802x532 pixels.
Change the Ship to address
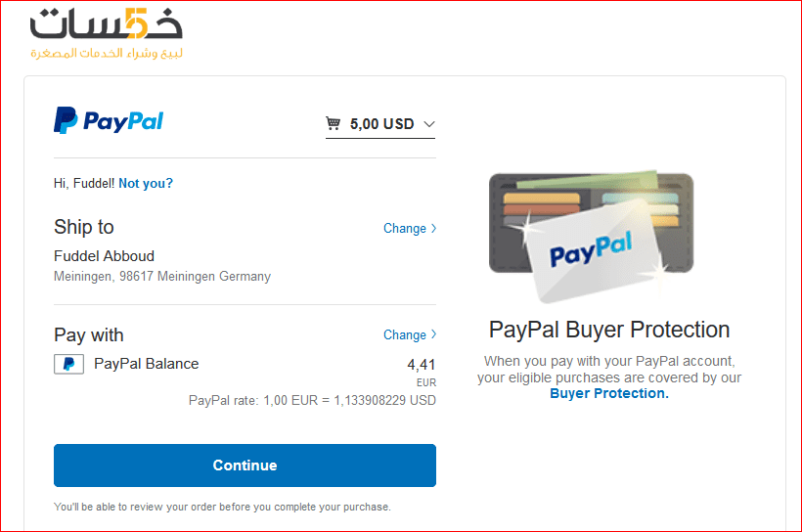pyautogui.click(x=405, y=228)
